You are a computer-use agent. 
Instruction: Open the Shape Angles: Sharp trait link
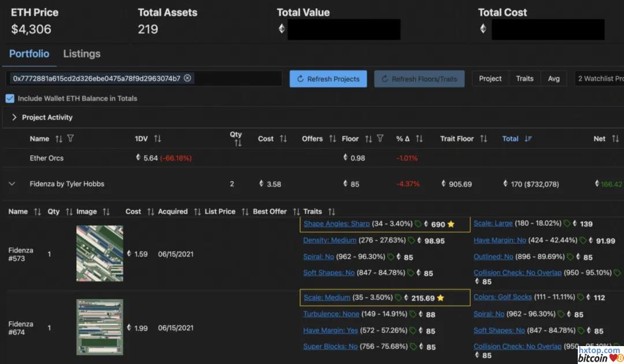point(336,224)
